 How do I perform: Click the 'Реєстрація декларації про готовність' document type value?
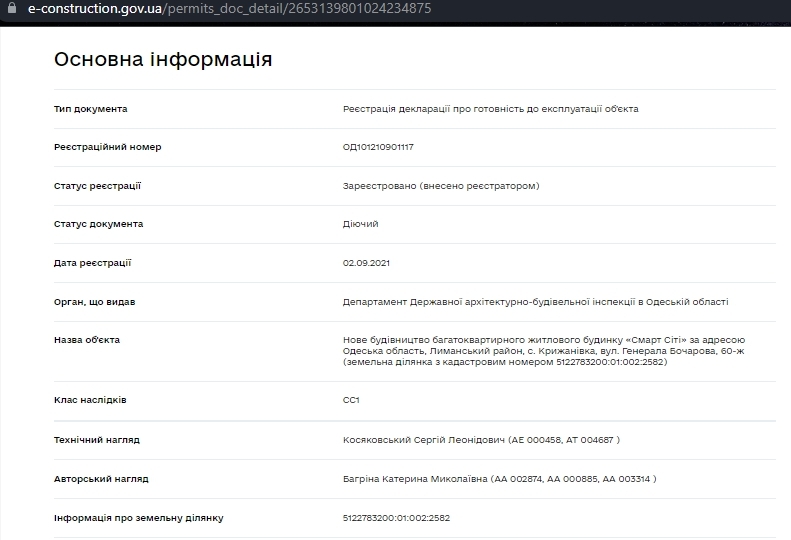point(490,109)
